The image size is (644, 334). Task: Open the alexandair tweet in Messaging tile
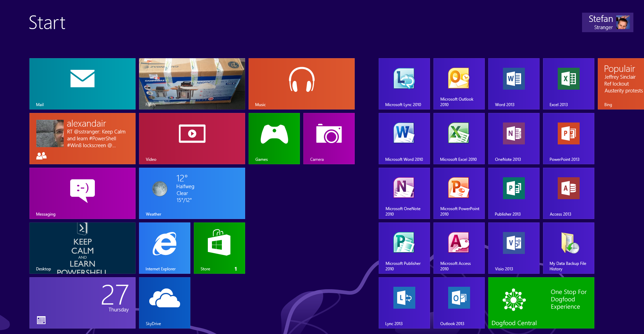pos(82,138)
